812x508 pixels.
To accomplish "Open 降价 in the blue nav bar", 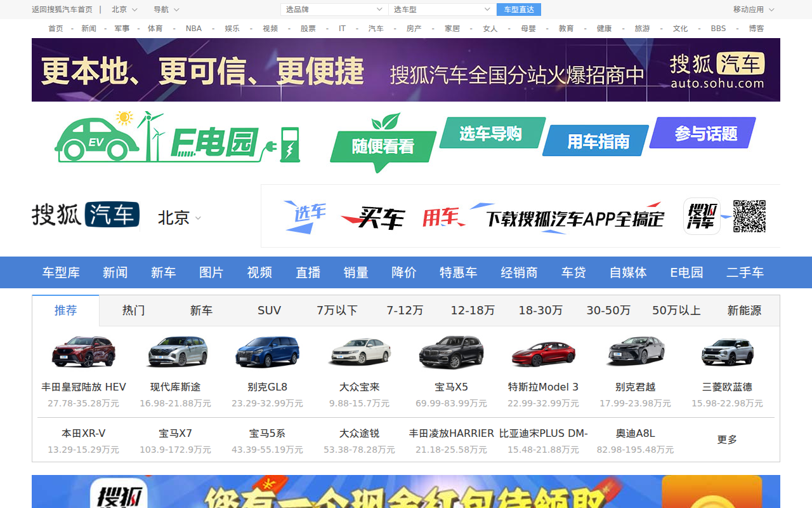I will (404, 272).
